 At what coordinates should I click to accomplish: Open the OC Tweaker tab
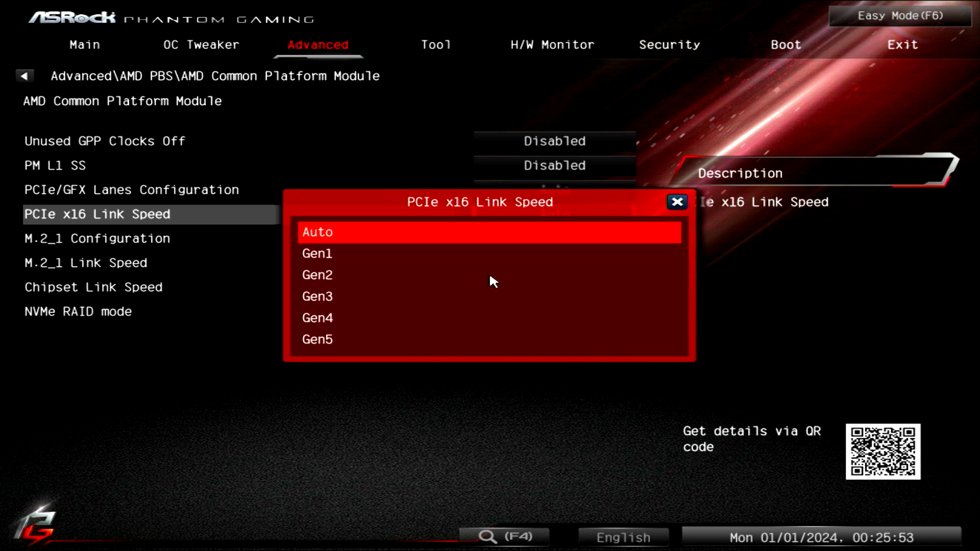pyautogui.click(x=201, y=45)
